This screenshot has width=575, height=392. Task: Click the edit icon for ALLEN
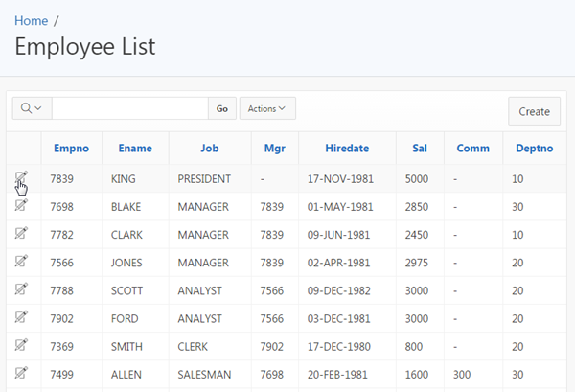pos(21,372)
